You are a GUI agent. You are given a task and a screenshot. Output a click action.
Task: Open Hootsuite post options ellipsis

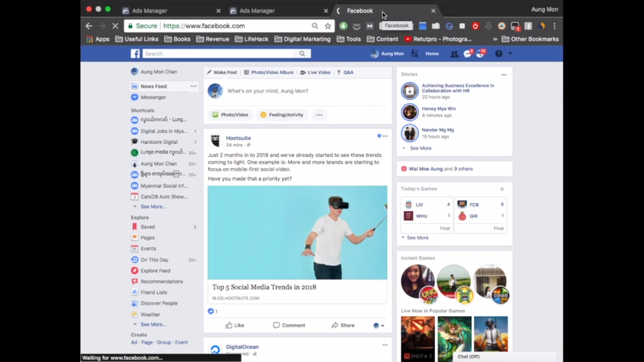point(385,136)
